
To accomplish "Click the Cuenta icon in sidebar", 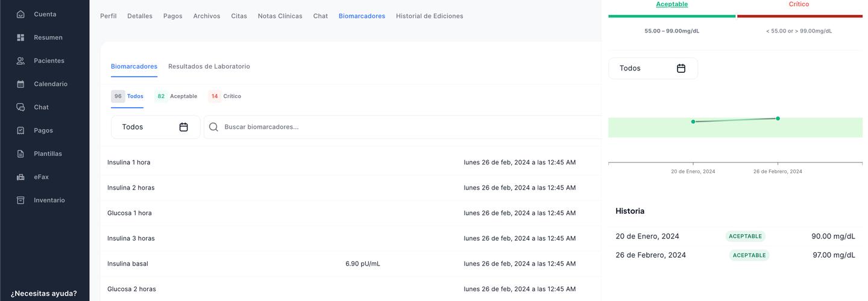I will click(x=20, y=14).
